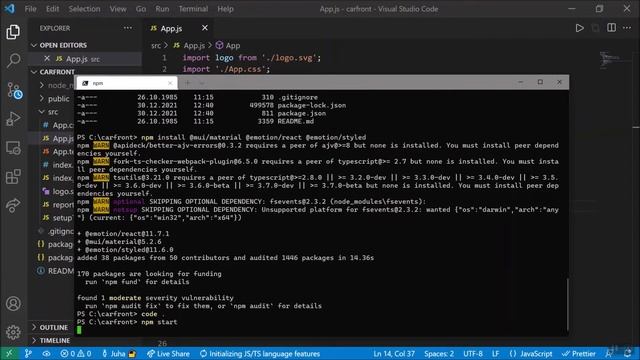Open logo.svg file in explorer
This screenshot has height=360, width=640.
(x=58, y=191)
